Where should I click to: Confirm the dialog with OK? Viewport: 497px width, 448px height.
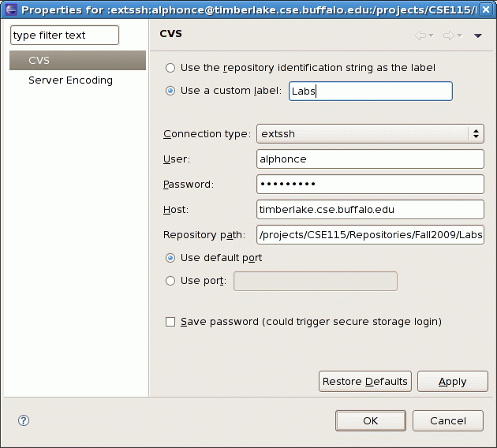pyautogui.click(x=370, y=421)
